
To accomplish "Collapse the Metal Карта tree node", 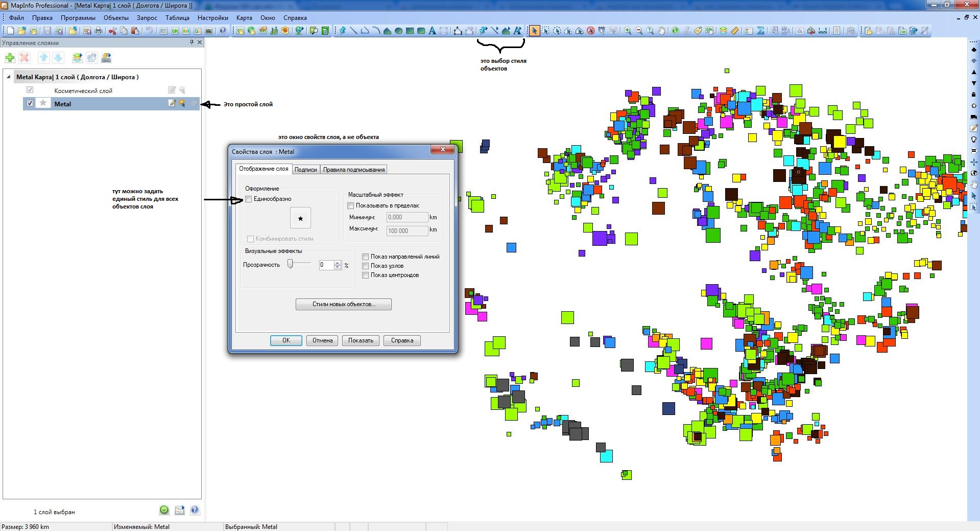I will [x=9, y=77].
